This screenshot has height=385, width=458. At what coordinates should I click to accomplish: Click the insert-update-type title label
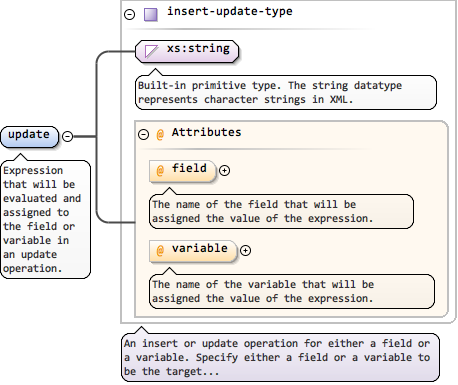(230, 11)
